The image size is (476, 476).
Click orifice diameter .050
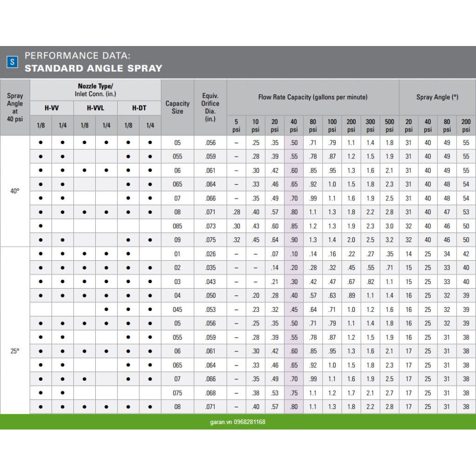tap(210, 295)
